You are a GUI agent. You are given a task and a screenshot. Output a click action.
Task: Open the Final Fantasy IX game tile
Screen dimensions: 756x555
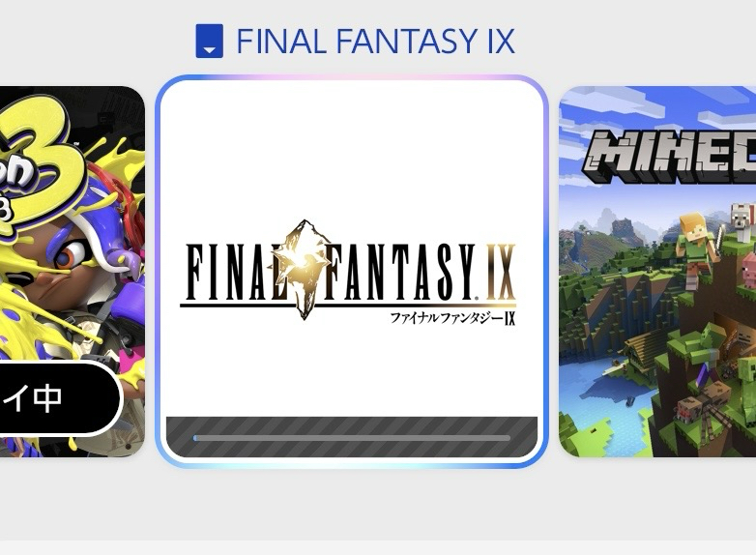pos(352,272)
